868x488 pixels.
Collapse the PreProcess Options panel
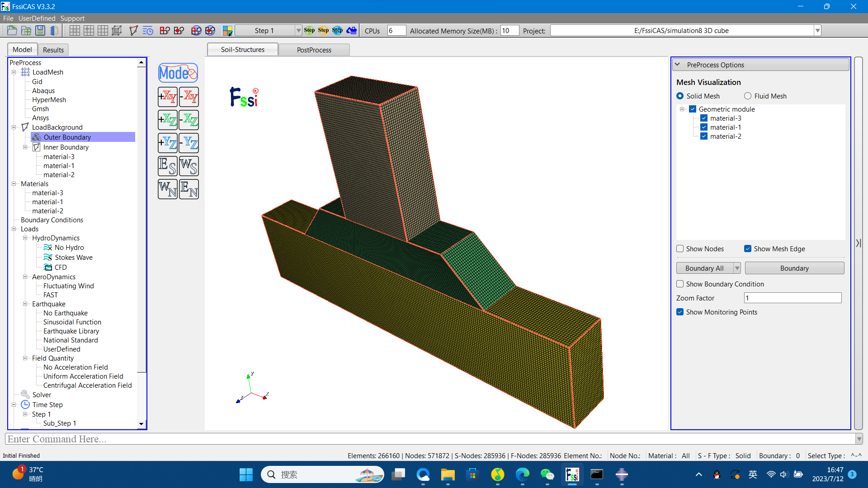[677, 65]
